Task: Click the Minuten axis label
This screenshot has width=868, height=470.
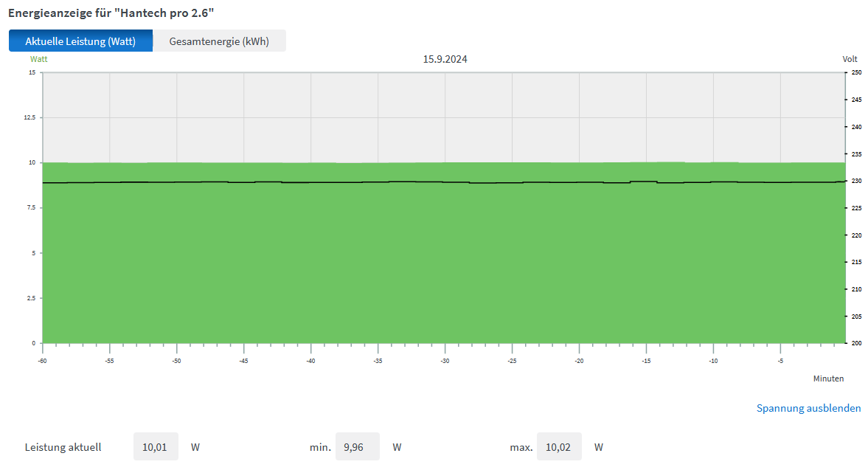Action: point(828,379)
